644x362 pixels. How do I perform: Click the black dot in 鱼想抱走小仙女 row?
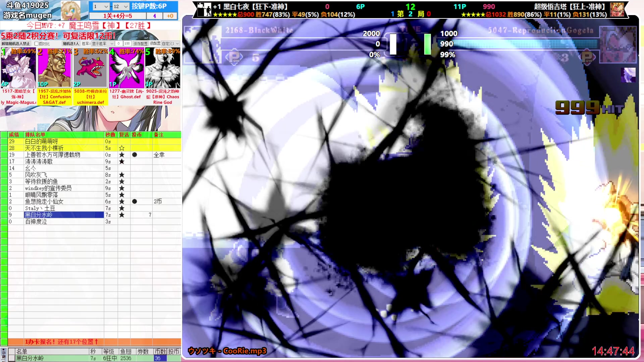[x=135, y=201]
